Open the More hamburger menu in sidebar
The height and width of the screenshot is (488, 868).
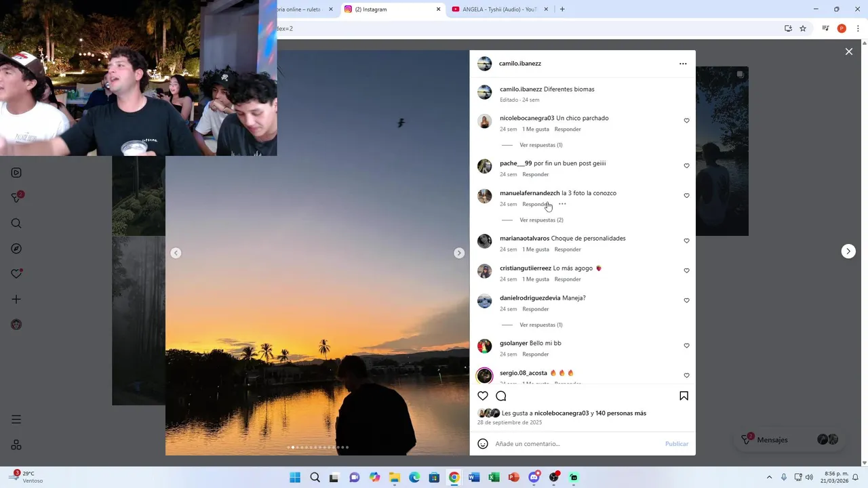coord(16,420)
